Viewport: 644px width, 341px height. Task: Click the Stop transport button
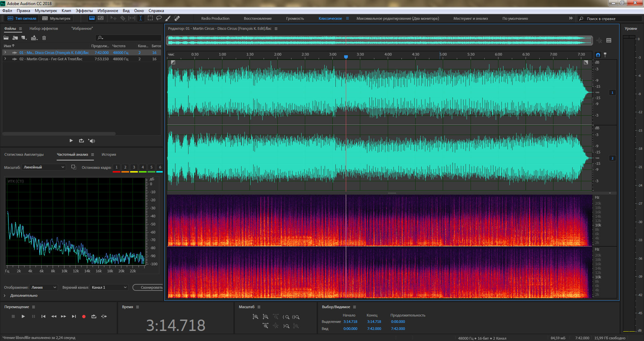point(13,316)
